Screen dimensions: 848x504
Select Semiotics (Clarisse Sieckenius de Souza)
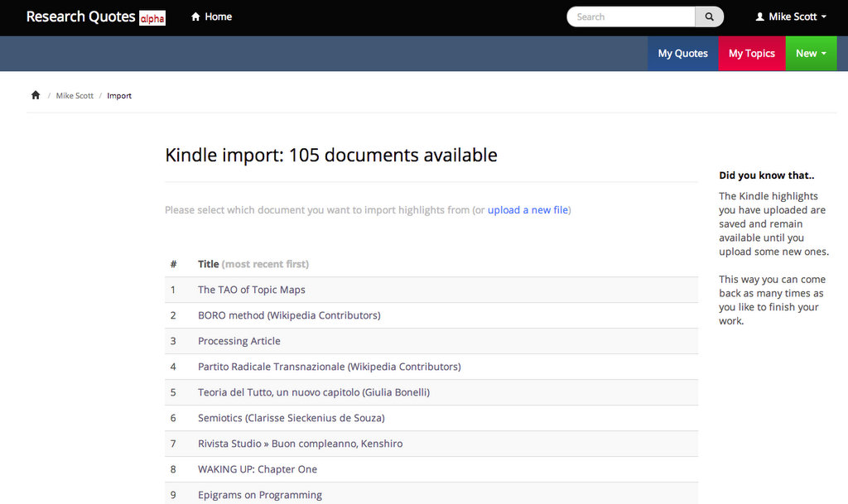pos(291,418)
